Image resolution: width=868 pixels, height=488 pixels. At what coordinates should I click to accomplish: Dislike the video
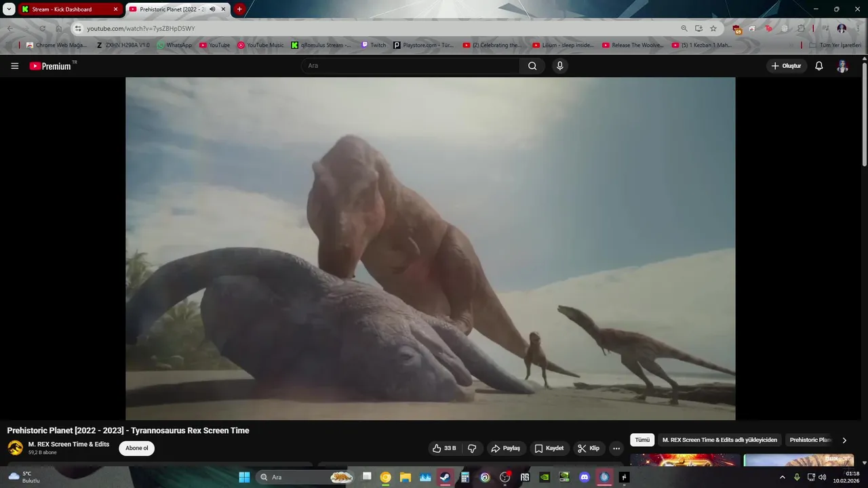pyautogui.click(x=472, y=448)
